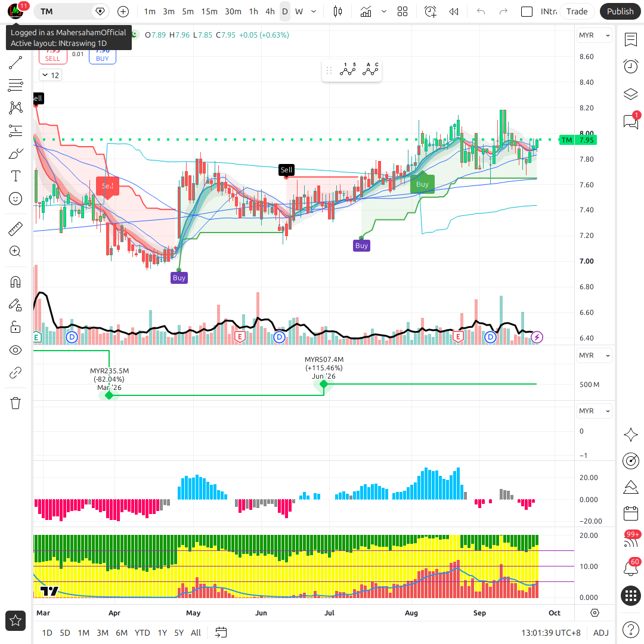Open the ruler measure tool

[15, 229]
